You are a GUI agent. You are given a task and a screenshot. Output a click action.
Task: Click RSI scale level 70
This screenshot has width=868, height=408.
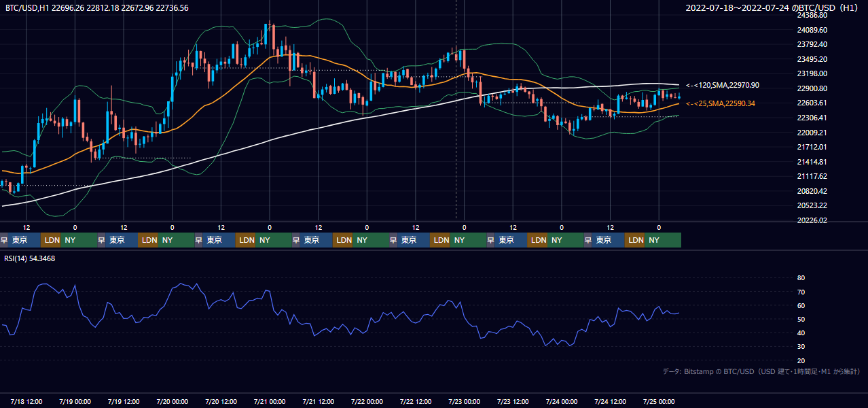click(x=801, y=292)
